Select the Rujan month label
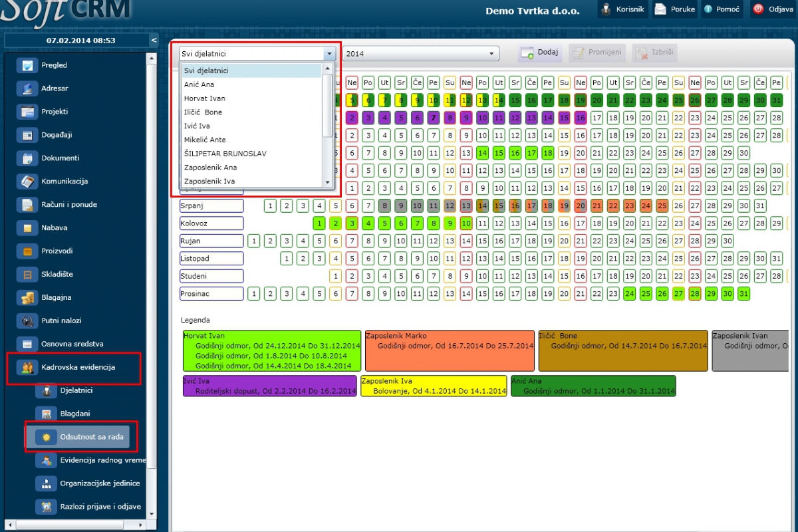The height and width of the screenshot is (532, 798). coord(211,241)
